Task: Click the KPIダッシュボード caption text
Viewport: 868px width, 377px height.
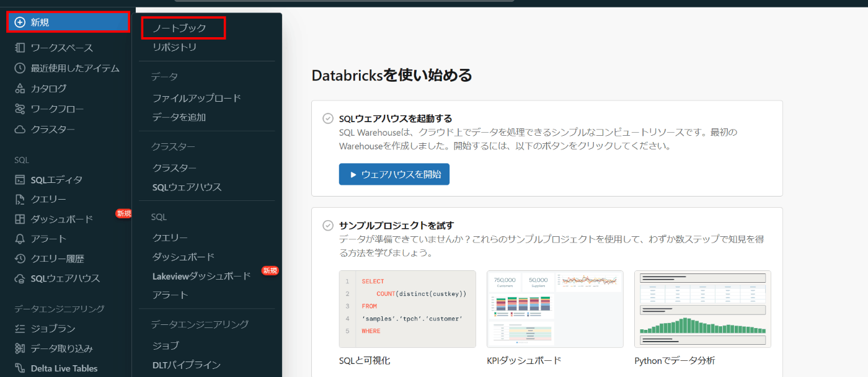Action: click(x=524, y=360)
